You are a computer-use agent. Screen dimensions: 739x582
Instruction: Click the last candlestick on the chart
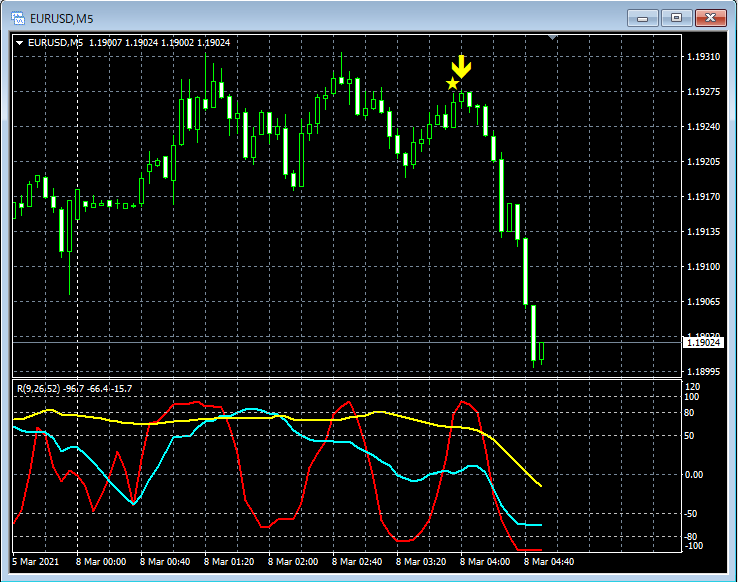click(x=542, y=352)
